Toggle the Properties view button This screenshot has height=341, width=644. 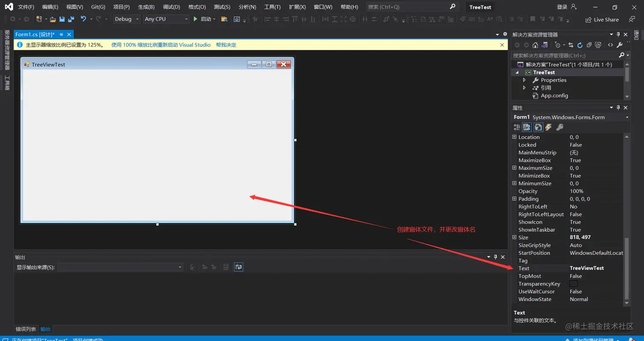pyautogui.click(x=538, y=127)
